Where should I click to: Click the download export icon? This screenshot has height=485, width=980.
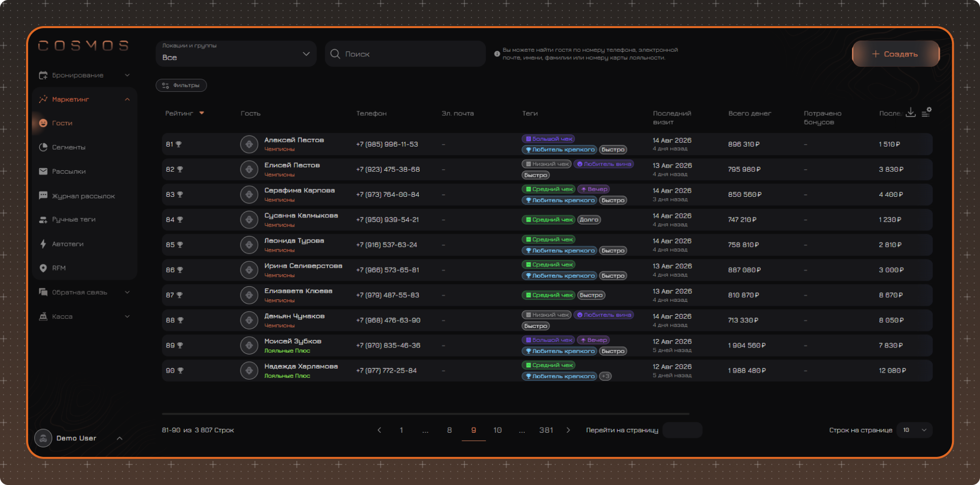pyautogui.click(x=911, y=112)
